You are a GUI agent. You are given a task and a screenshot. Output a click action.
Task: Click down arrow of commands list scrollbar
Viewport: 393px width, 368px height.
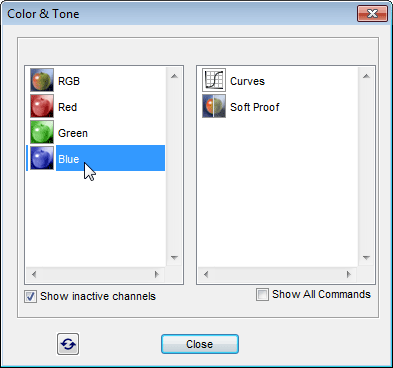(x=366, y=257)
